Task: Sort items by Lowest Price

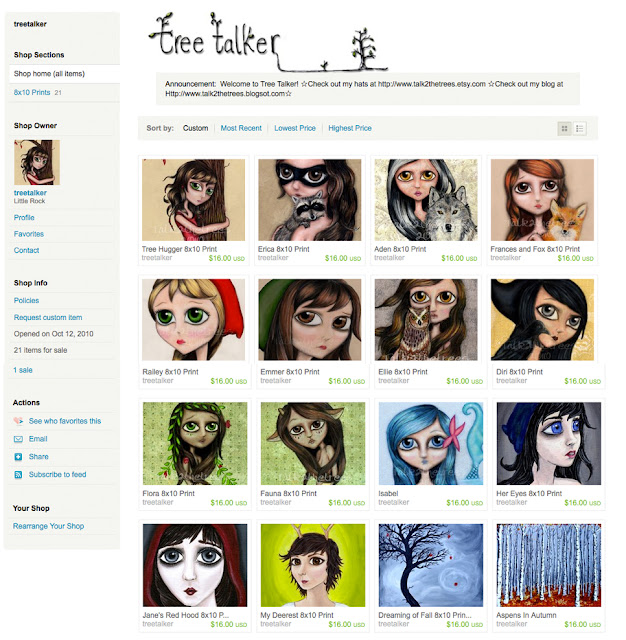Action: [295, 128]
